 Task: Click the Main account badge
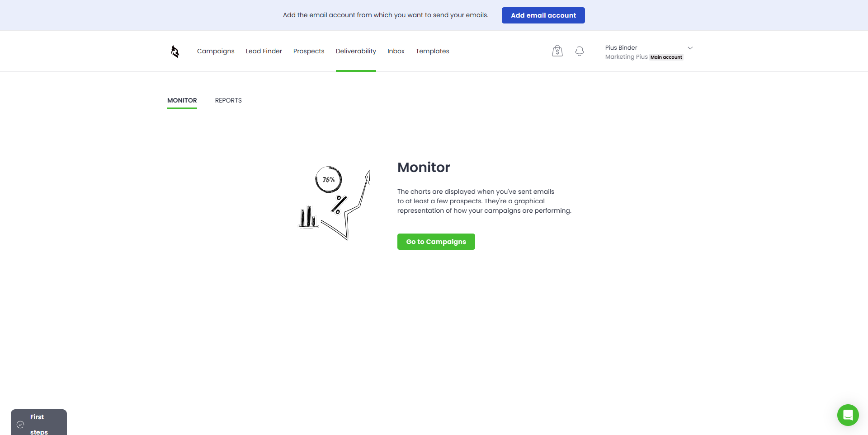(x=666, y=57)
